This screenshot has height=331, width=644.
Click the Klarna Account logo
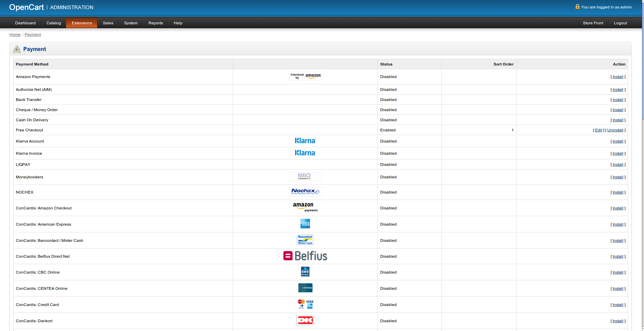[x=305, y=141]
